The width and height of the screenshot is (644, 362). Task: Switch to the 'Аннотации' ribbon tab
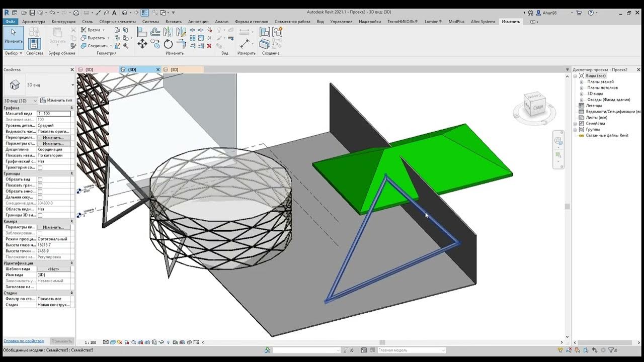(x=198, y=22)
